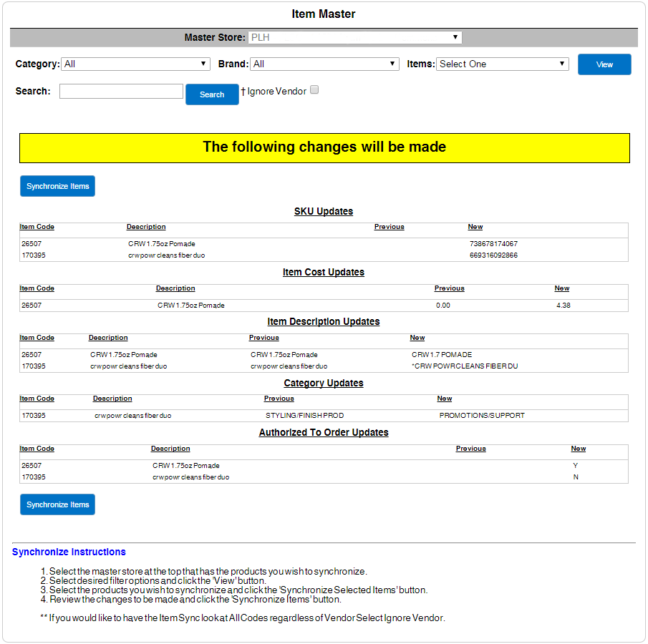648x644 pixels.
Task: Click new category PROMOTIONS/SUPPORT
Action: tap(482, 416)
